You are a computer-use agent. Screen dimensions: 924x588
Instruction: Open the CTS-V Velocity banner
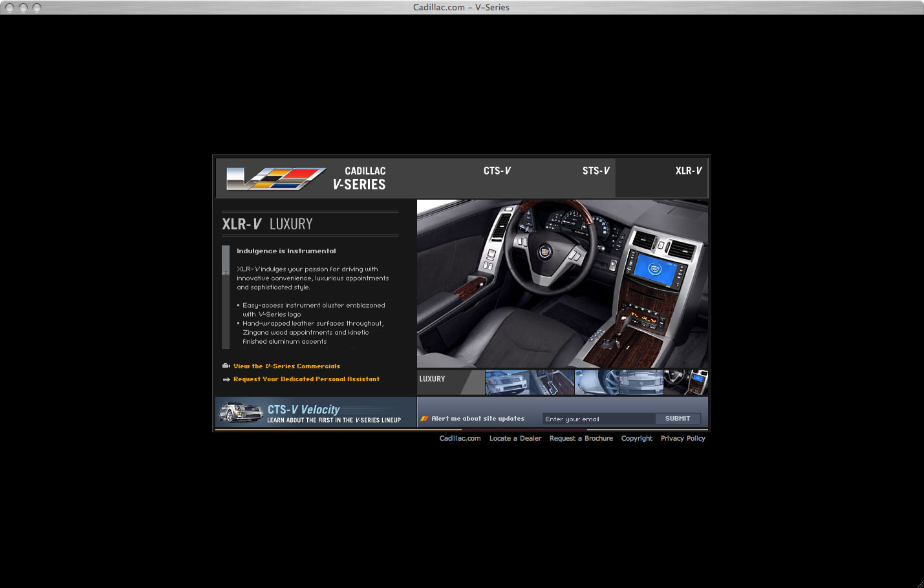pyautogui.click(x=316, y=413)
